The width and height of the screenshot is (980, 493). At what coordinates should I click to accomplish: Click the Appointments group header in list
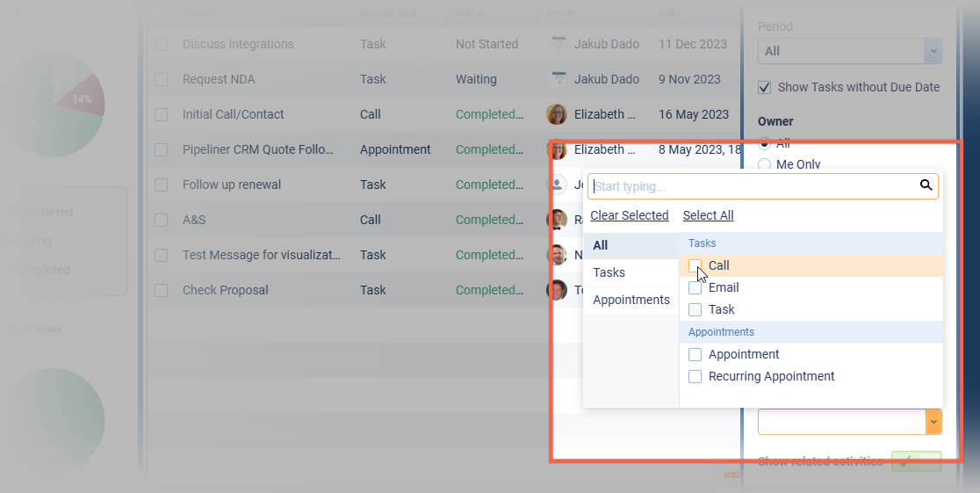click(811, 332)
